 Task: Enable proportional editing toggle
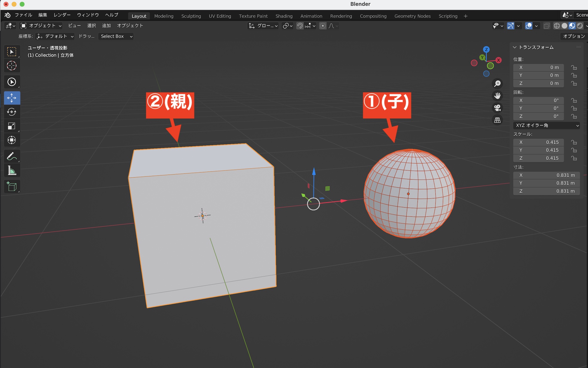pyautogui.click(x=323, y=26)
